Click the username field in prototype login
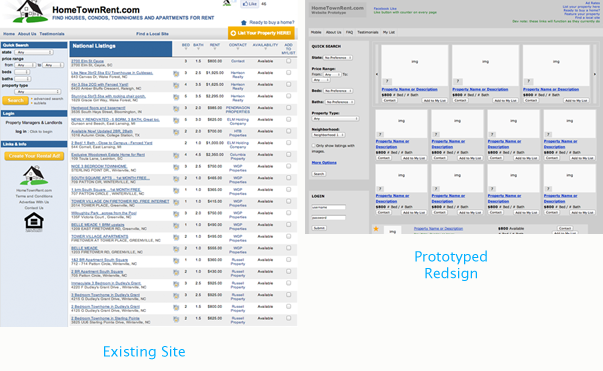 pyautogui.click(x=328, y=207)
